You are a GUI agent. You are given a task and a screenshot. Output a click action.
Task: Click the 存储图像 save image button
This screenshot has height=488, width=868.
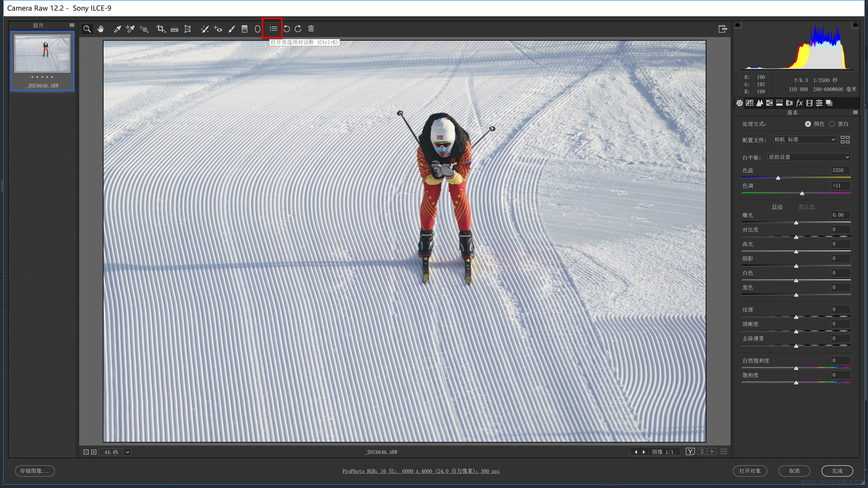pyautogui.click(x=35, y=471)
